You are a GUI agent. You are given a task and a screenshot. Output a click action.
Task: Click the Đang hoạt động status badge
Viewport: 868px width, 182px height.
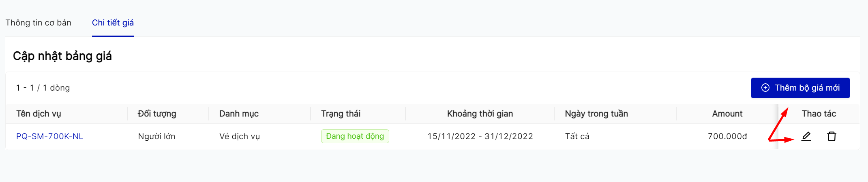pyautogui.click(x=355, y=136)
